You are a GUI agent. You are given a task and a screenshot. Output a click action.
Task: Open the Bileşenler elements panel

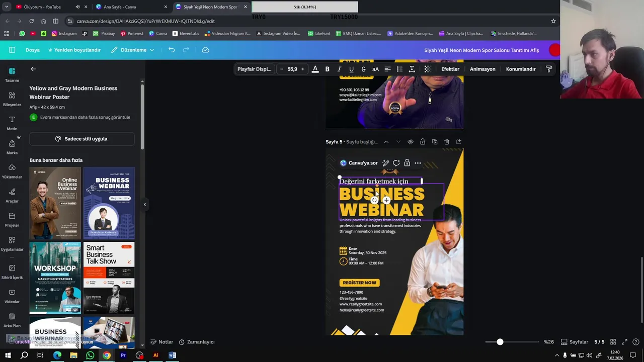[x=12, y=99]
